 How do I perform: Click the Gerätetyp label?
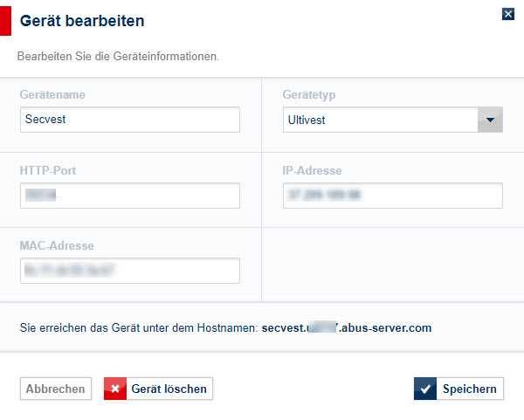click(x=309, y=94)
